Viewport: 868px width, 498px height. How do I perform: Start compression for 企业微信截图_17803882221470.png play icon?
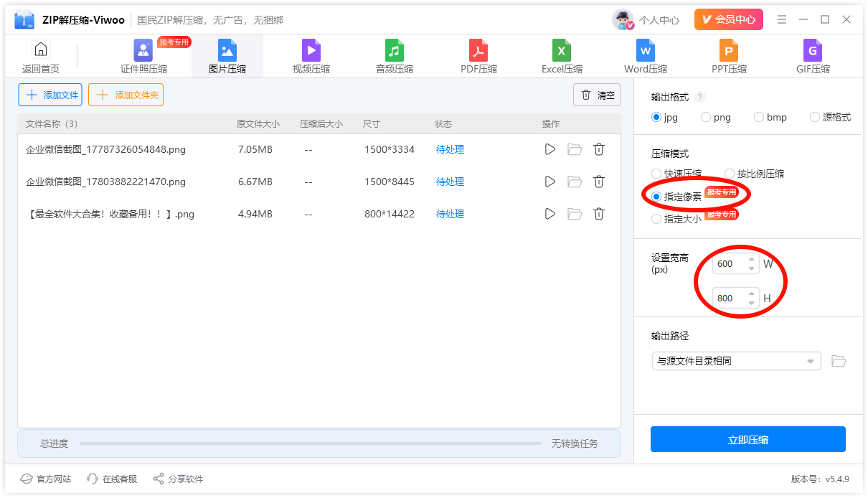[550, 182]
